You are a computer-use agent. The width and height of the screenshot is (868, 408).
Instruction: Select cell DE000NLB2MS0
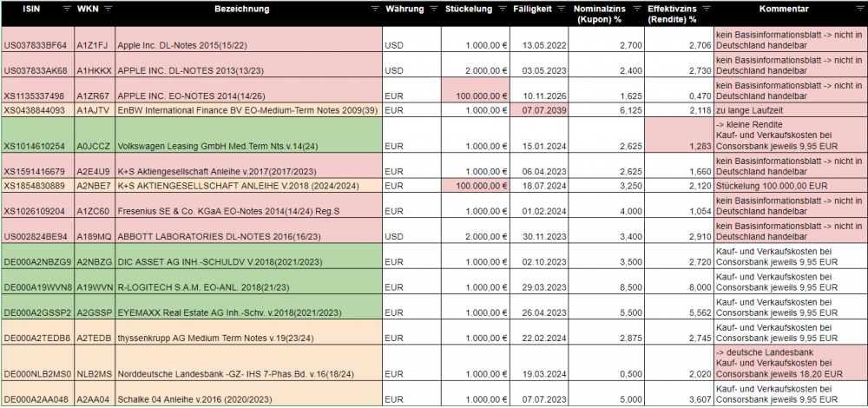(x=37, y=363)
